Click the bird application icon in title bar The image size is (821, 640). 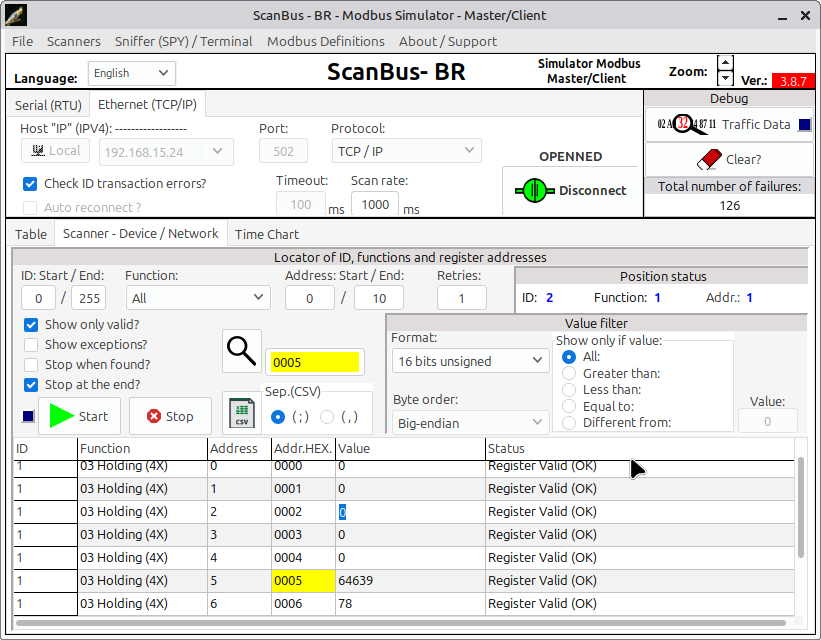pyautogui.click(x=15, y=15)
